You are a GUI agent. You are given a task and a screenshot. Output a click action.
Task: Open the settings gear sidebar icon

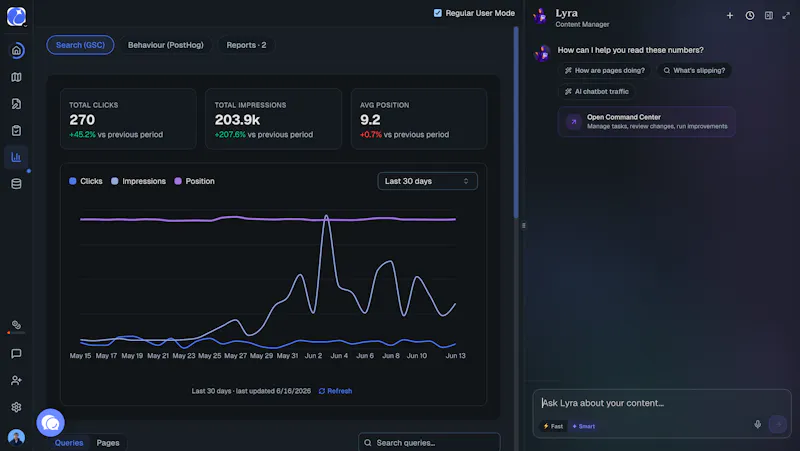(x=16, y=407)
